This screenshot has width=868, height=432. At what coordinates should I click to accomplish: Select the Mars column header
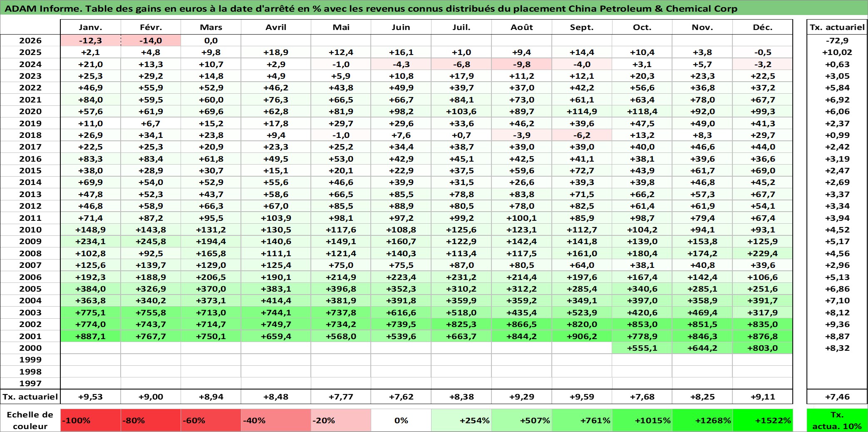click(x=211, y=27)
